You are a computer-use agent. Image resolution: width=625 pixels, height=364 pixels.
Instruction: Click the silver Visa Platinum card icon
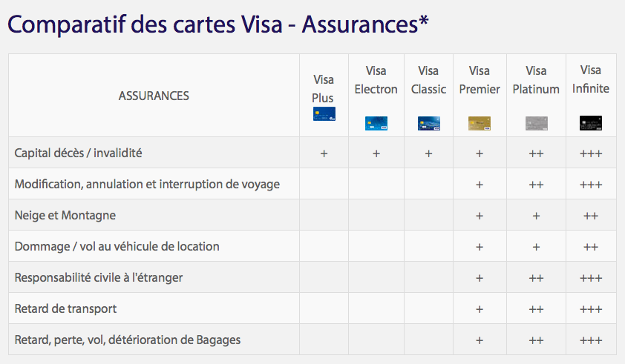tap(536, 123)
